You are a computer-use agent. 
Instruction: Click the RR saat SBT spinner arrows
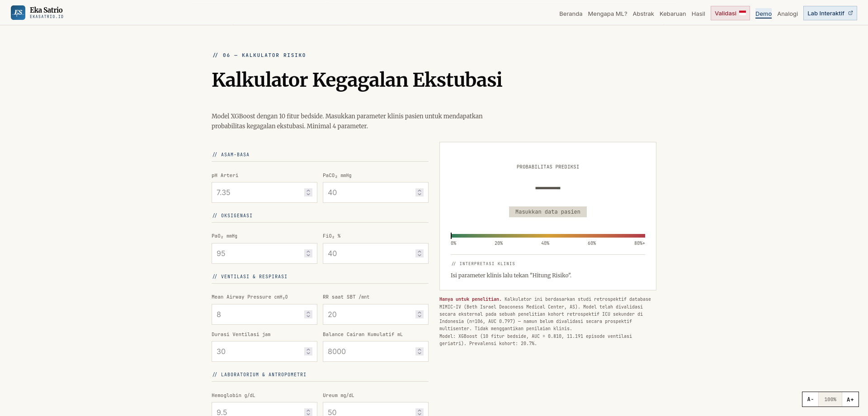(420, 314)
